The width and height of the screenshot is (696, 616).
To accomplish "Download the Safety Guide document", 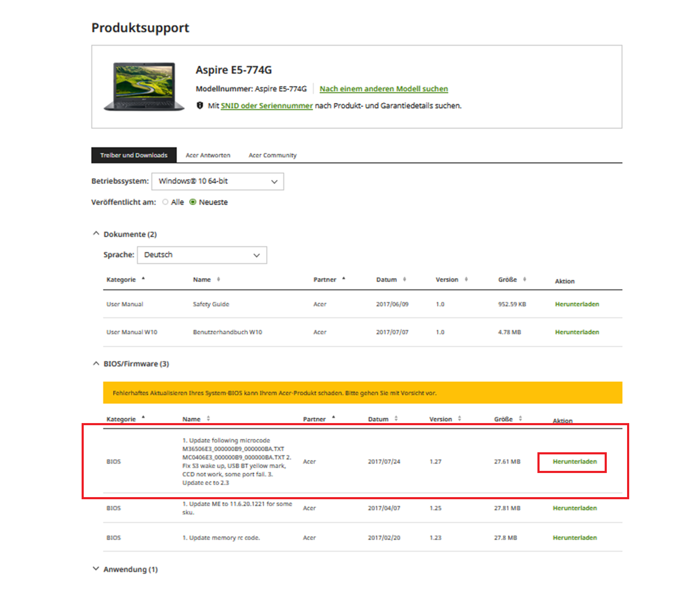I will 577,304.
